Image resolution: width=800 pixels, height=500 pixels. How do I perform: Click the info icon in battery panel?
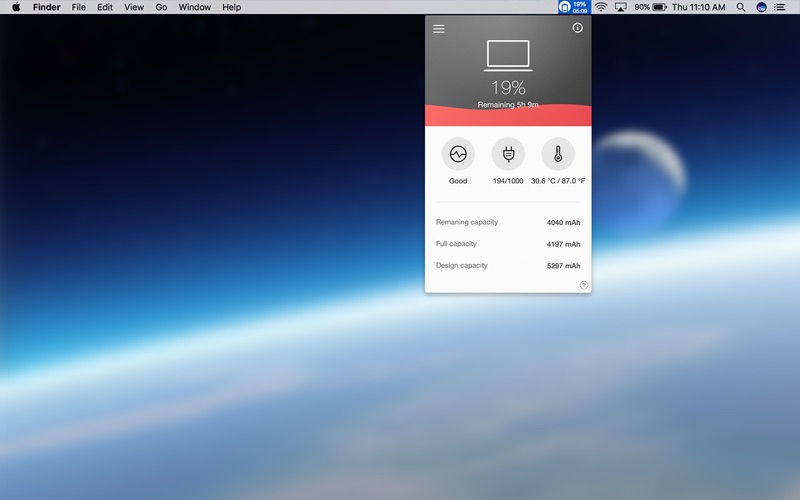coord(577,28)
